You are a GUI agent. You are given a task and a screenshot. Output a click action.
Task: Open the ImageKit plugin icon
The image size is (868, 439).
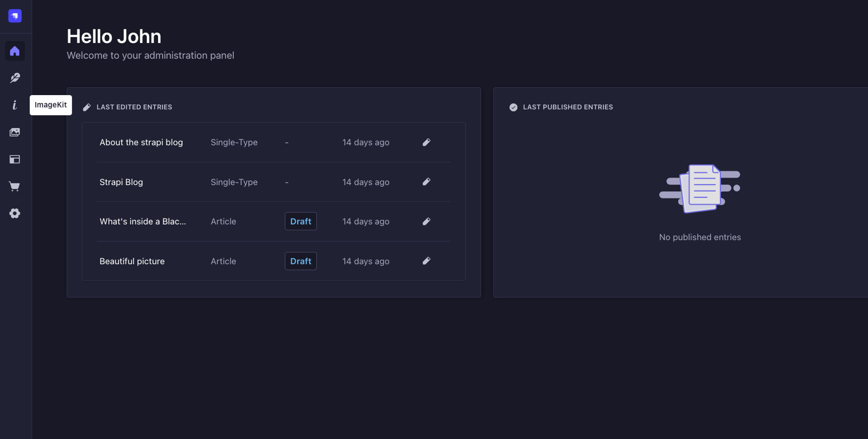click(x=15, y=105)
